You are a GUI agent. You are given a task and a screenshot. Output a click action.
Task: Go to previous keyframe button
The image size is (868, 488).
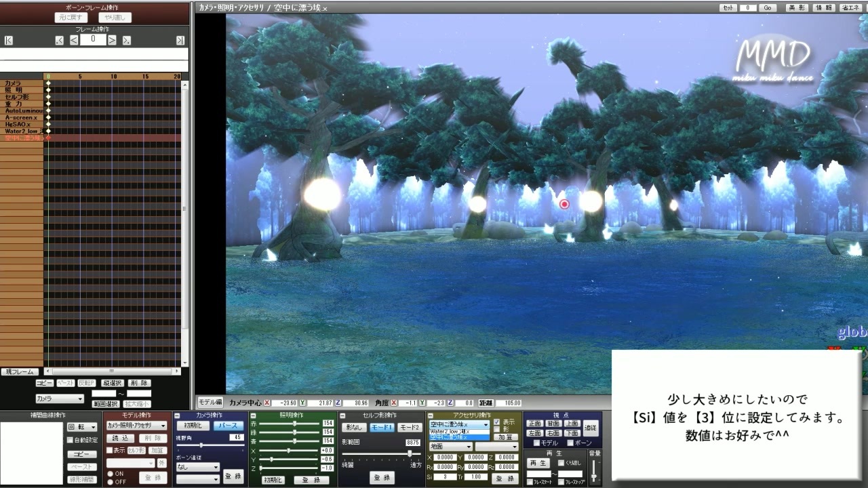click(x=60, y=41)
